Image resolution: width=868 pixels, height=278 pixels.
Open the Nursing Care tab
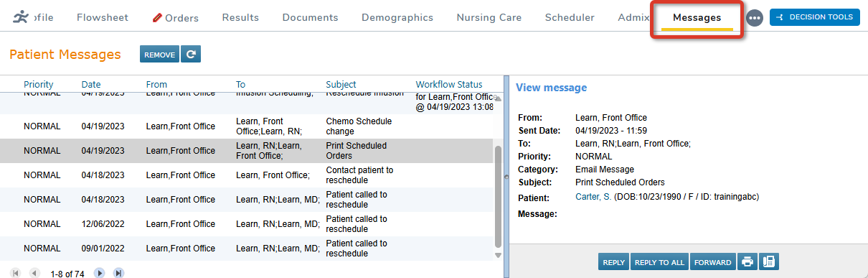tap(489, 17)
